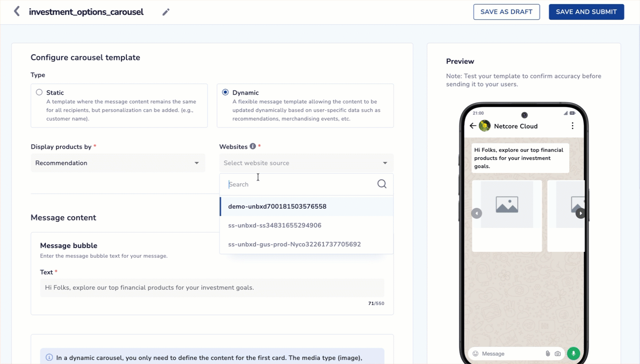Click the camera icon in the preview message bar
This screenshot has width=640, height=364.
558,354
